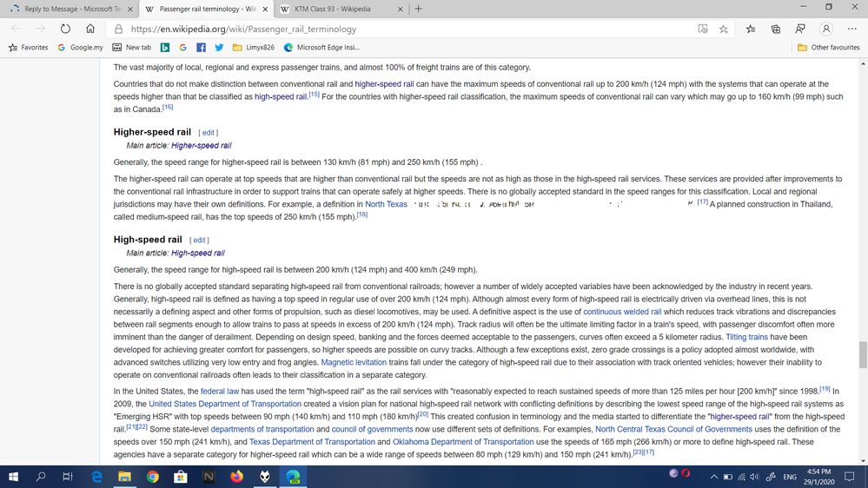Follow the federal law link

tap(220, 391)
